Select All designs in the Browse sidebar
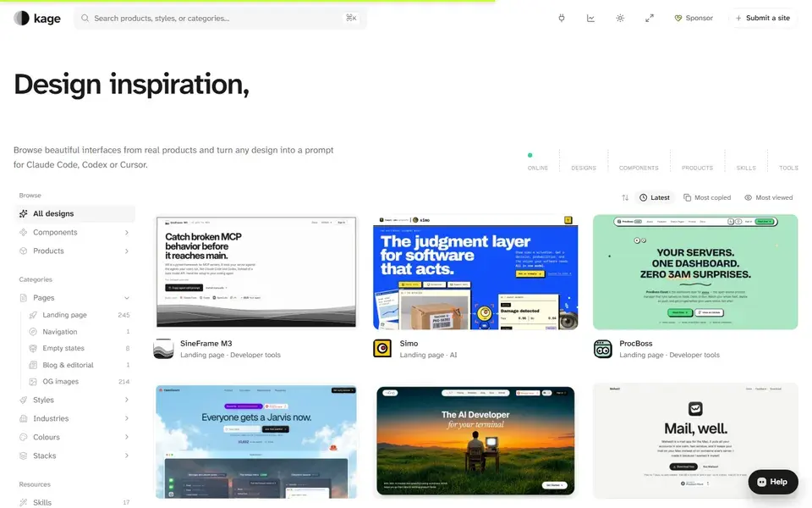 tap(74, 213)
